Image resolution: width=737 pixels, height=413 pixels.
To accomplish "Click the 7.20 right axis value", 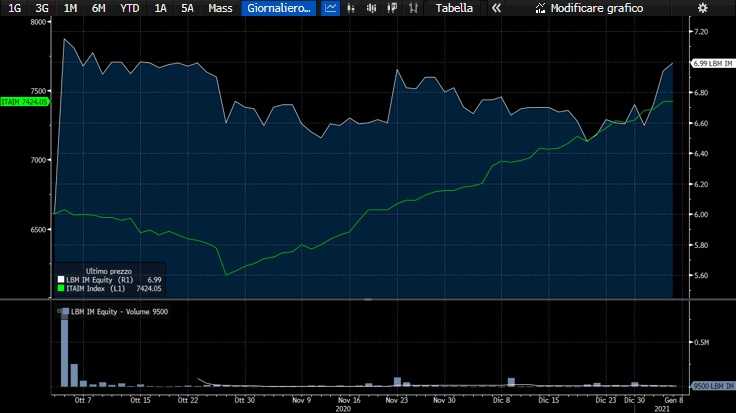I will click(701, 32).
